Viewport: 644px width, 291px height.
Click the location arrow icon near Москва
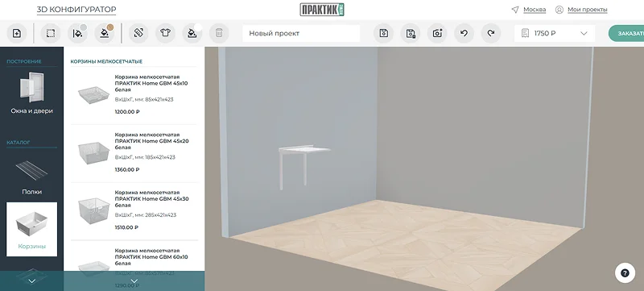pyautogui.click(x=515, y=10)
